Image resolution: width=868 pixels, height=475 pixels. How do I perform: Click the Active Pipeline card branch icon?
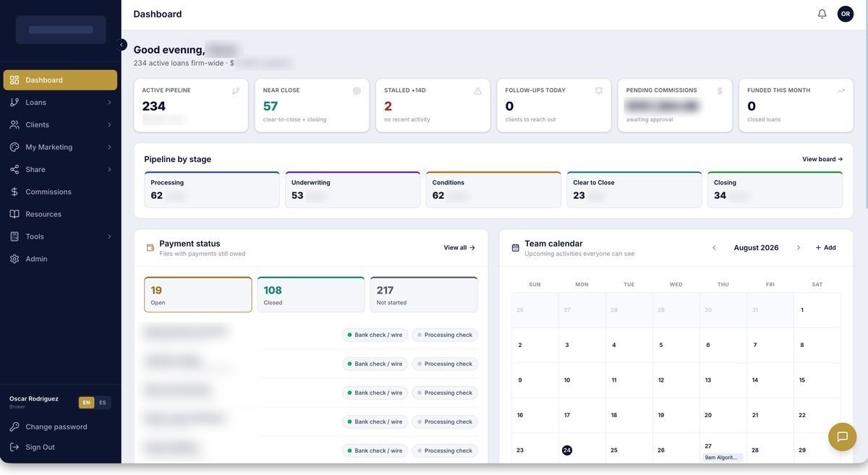click(x=236, y=91)
